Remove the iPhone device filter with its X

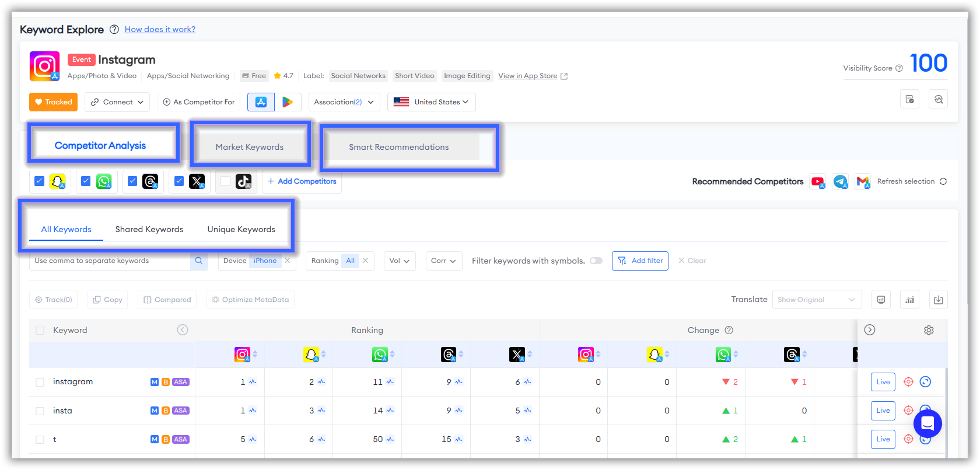[288, 261]
